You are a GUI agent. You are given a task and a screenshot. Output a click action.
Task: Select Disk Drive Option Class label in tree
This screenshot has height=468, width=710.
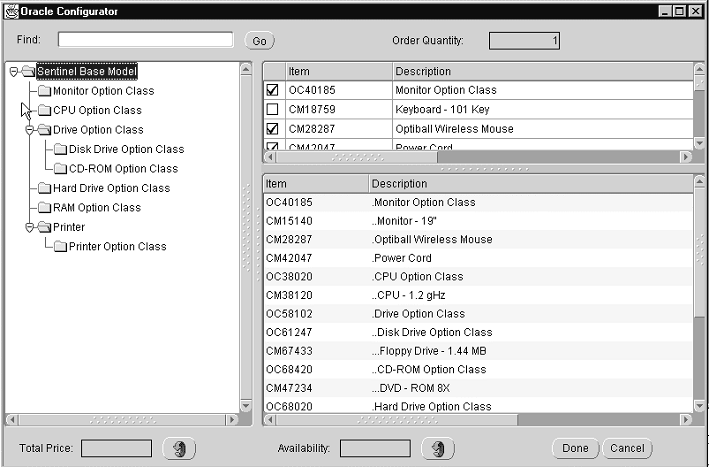pyautogui.click(x=126, y=149)
